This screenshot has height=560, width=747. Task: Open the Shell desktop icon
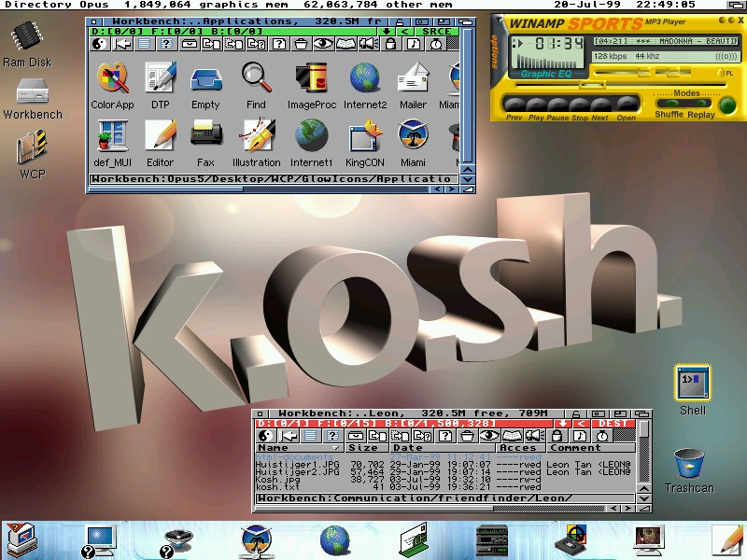[692, 383]
